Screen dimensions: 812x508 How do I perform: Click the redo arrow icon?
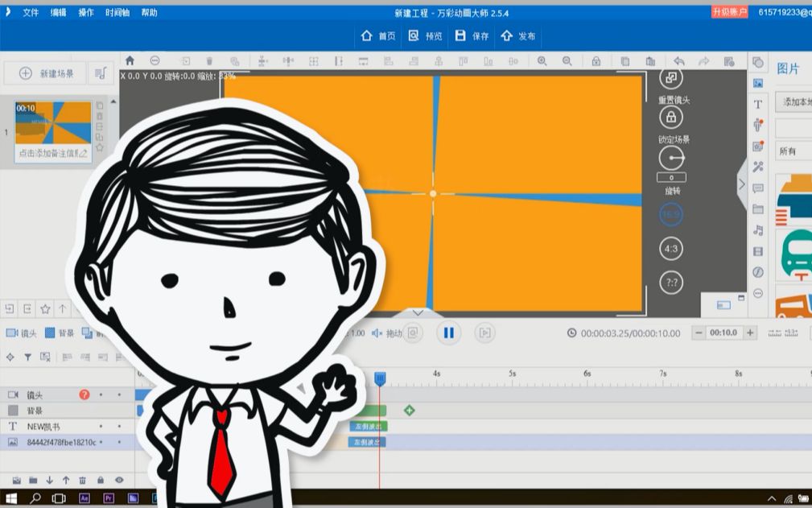click(x=704, y=61)
